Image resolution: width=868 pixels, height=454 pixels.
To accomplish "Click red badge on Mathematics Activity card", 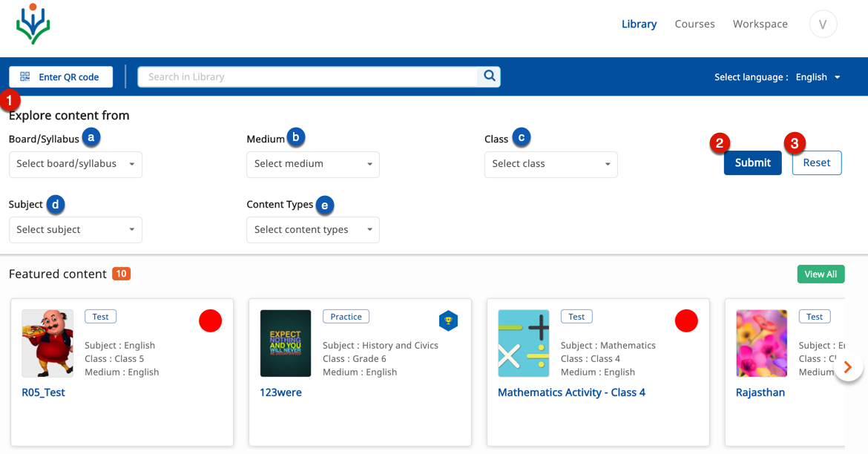I will click(x=686, y=321).
